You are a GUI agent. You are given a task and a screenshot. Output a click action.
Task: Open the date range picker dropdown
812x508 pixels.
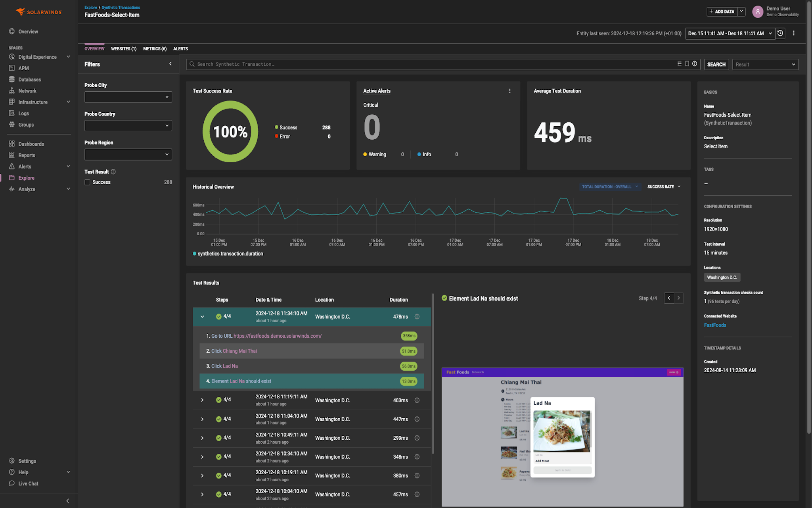click(x=730, y=33)
